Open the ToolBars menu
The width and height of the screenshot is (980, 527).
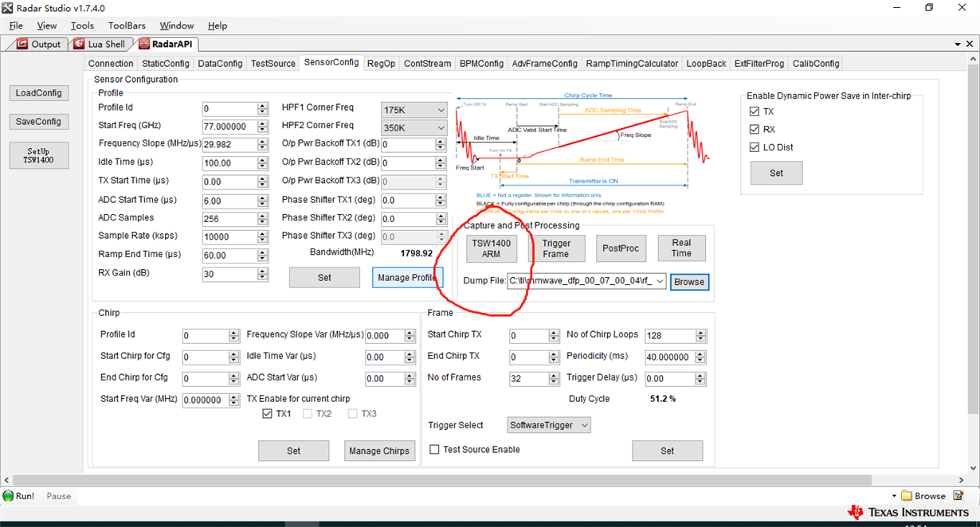pos(127,25)
